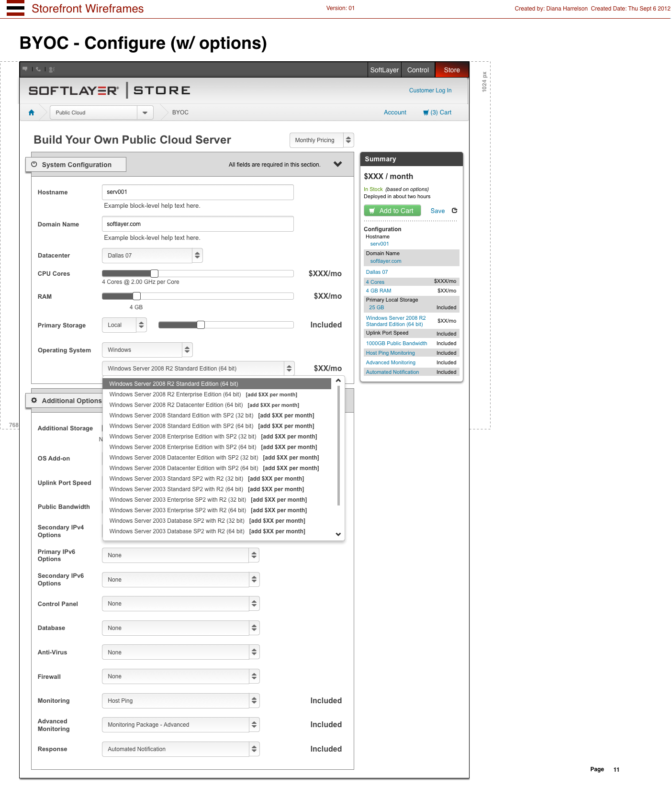Click the chat bubble icon in top bar
Viewport: 672px width, 787px height.
(x=25, y=69)
